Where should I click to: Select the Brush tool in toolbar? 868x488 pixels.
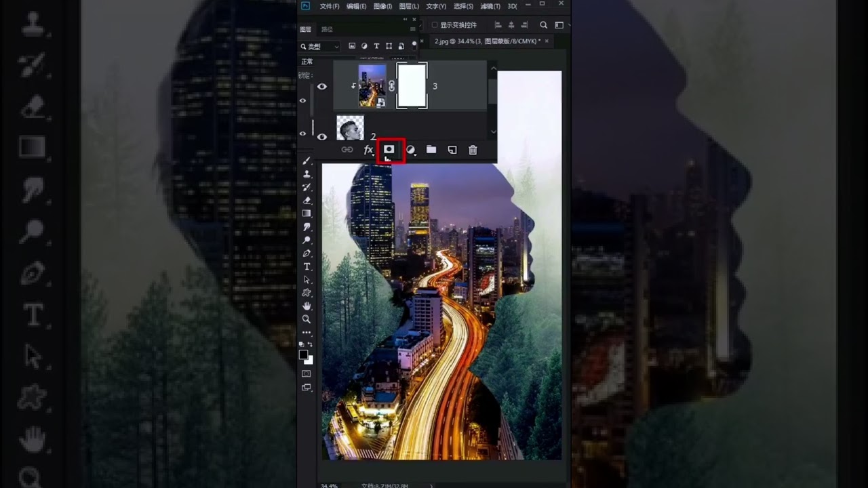point(307,161)
